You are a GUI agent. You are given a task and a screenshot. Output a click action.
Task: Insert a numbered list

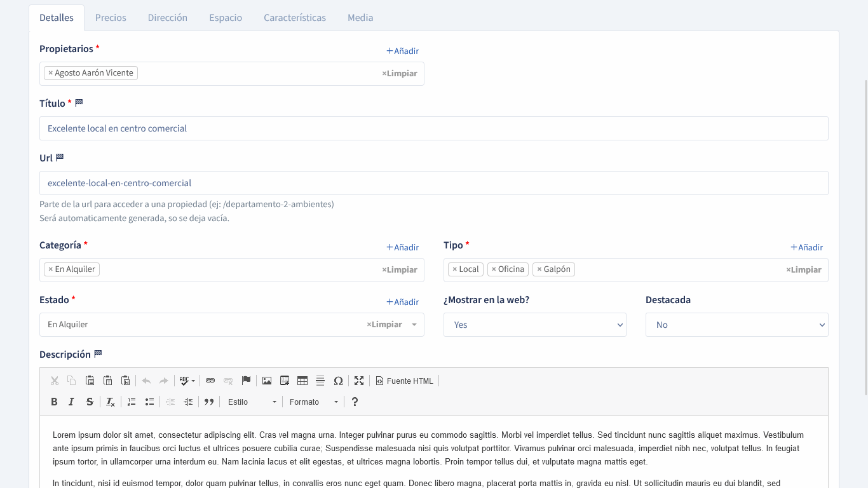coord(132,402)
